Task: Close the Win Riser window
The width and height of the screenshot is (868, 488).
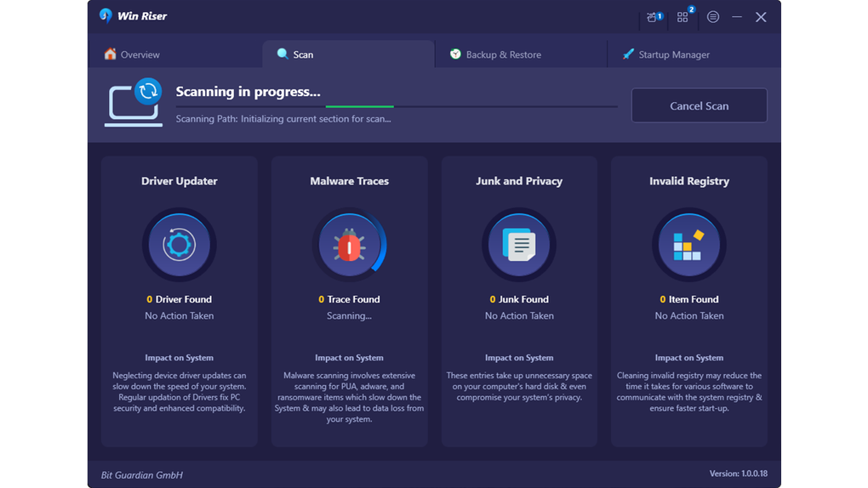Action: (761, 17)
